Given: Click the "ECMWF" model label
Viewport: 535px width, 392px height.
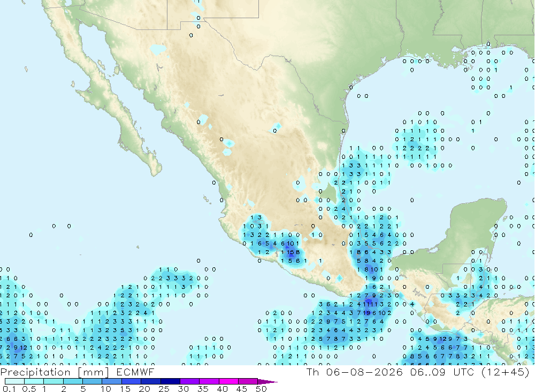Looking at the screenshot, I should [x=135, y=372].
